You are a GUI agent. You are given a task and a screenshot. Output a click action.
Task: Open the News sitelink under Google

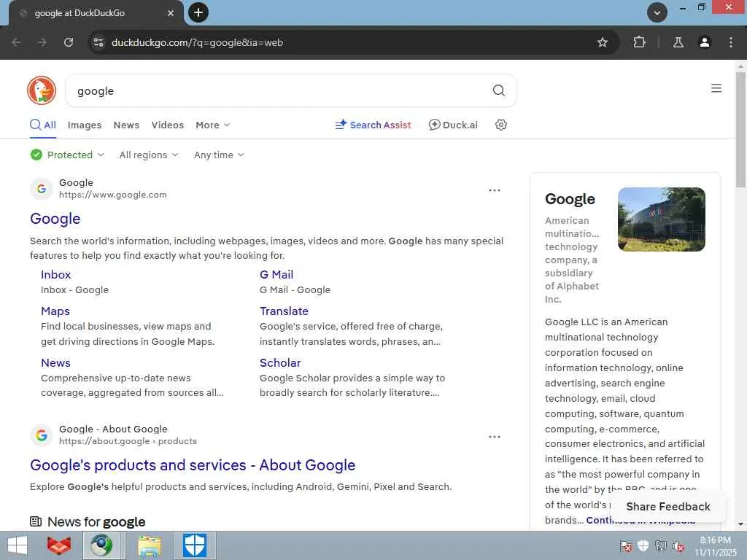pyautogui.click(x=55, y=363)
